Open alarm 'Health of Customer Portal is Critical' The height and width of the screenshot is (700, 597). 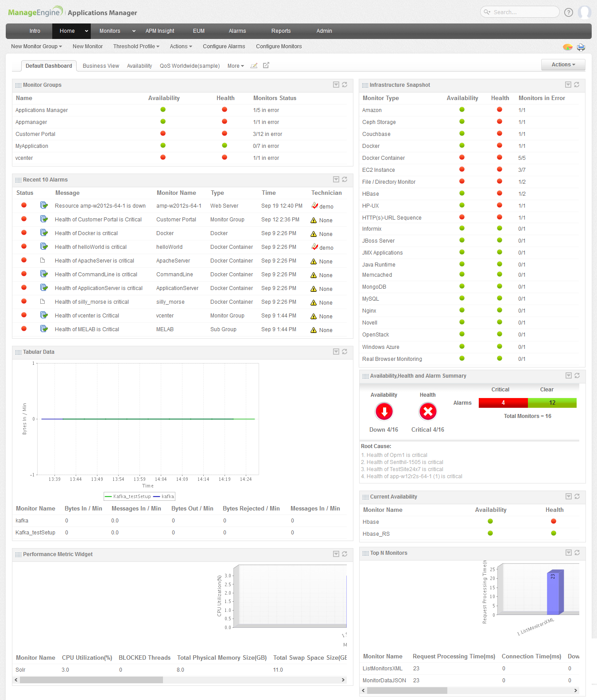click(98, 220)
